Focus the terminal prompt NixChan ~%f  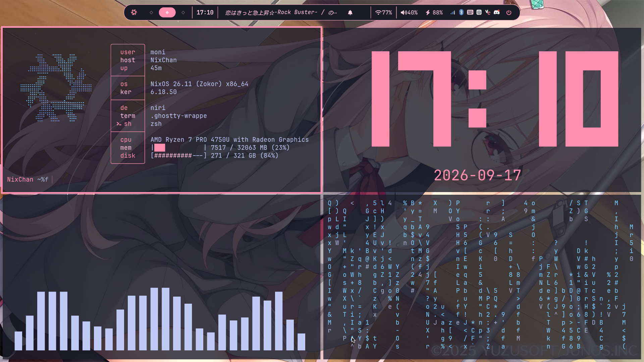point(28,180)
